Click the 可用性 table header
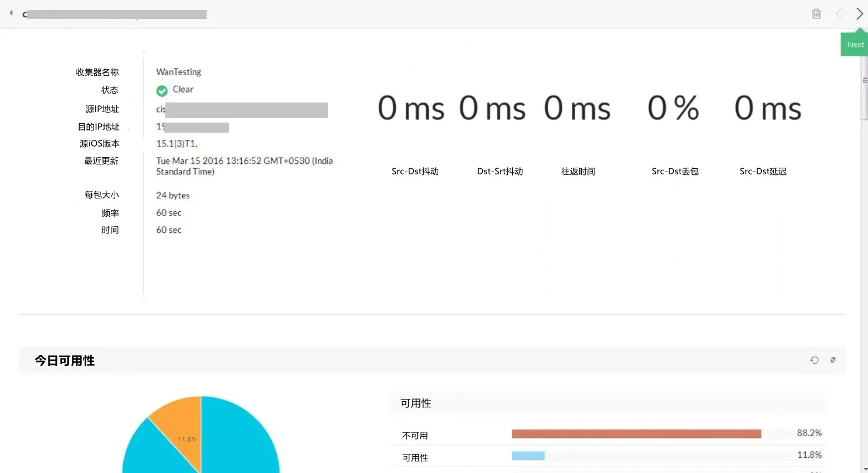 tap(416, 403)
